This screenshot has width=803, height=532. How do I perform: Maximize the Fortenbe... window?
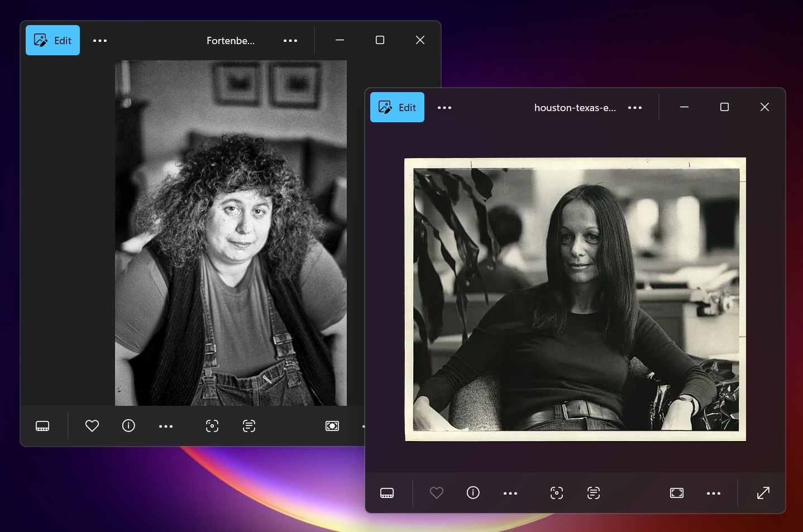coord(380,40)
